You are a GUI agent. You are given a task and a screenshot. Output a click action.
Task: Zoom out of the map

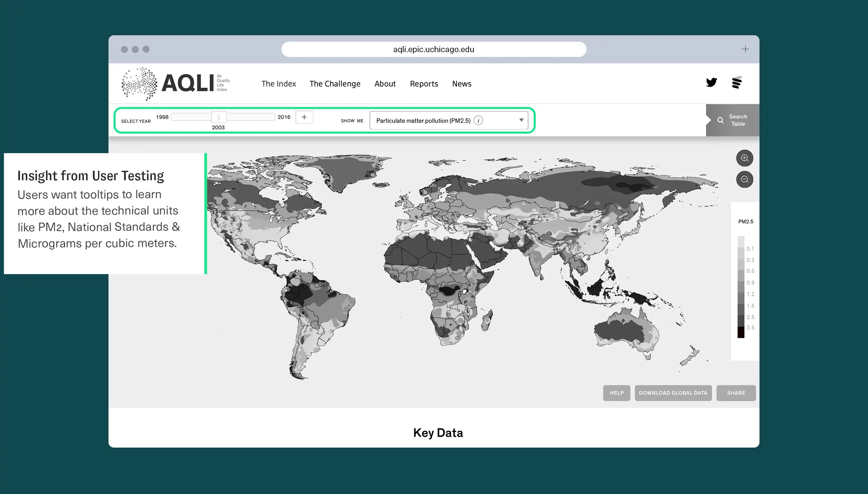coord(745,179)
